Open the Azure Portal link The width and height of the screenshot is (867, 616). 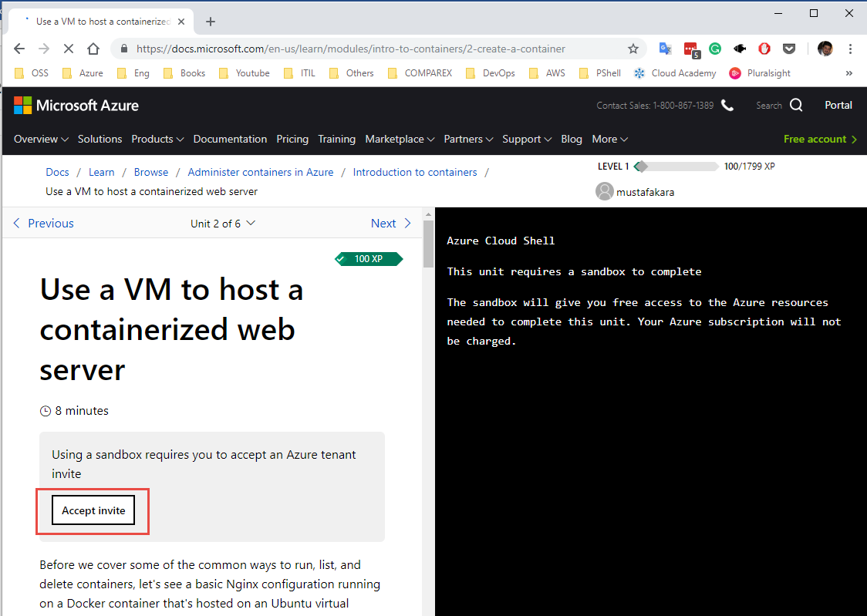coord(838,105)
